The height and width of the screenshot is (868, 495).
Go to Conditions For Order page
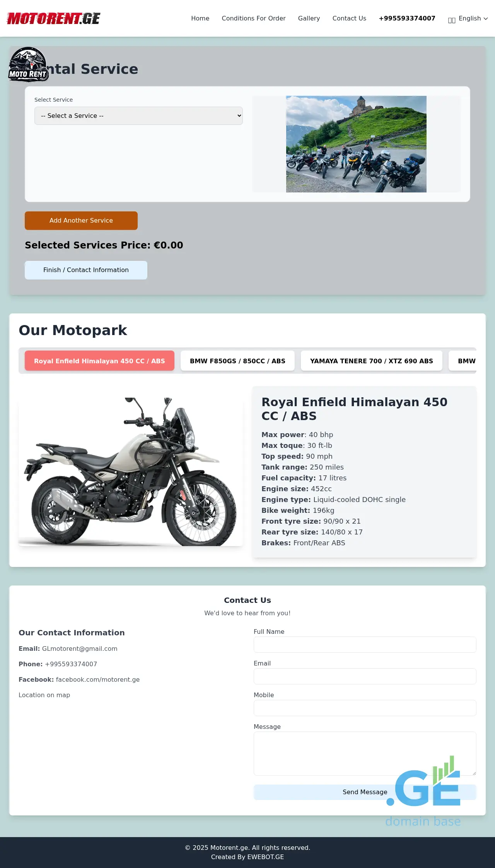pyautogui.click(x=254, y=18)
